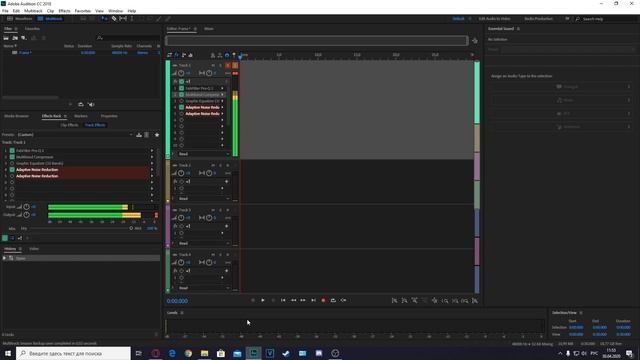Viewport: 640px width, 360px height.
Task: Open the File menu
Action: [x=5, y=11]
